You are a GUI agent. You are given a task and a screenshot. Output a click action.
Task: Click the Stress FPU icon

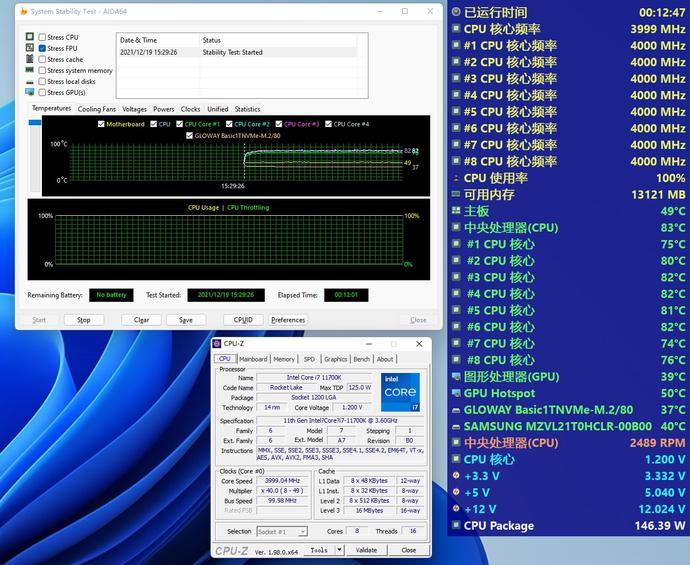click(29, 48)
